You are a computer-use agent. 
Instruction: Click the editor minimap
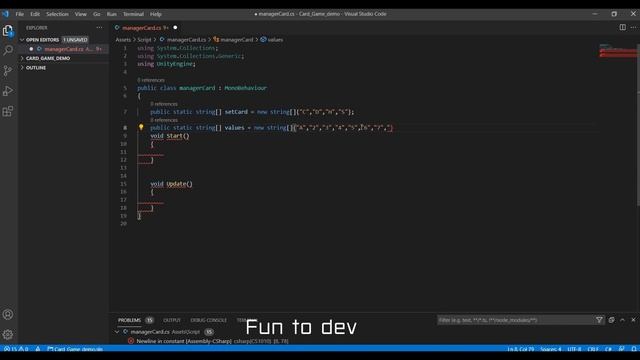tap(618, 51)
